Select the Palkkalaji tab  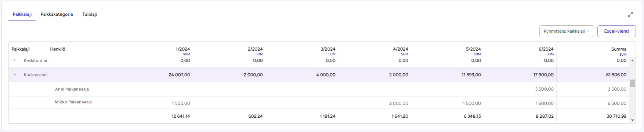click(x=22, y=14)
